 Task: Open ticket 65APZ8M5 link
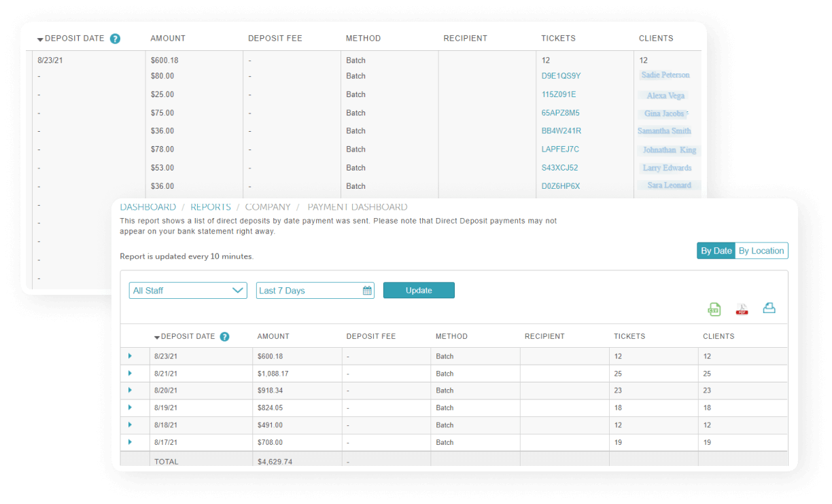[561, 113]
